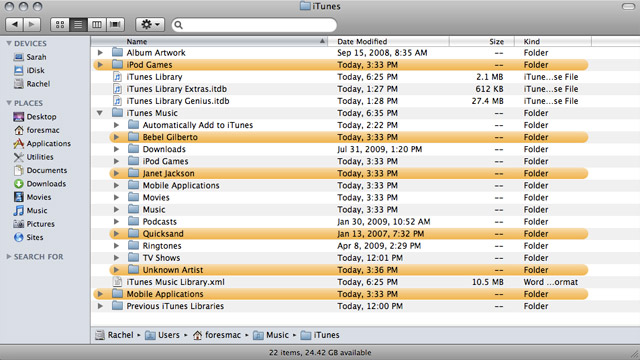
Task: Expand the Previous iTunes Libraries folder
Action: (100, 306)
